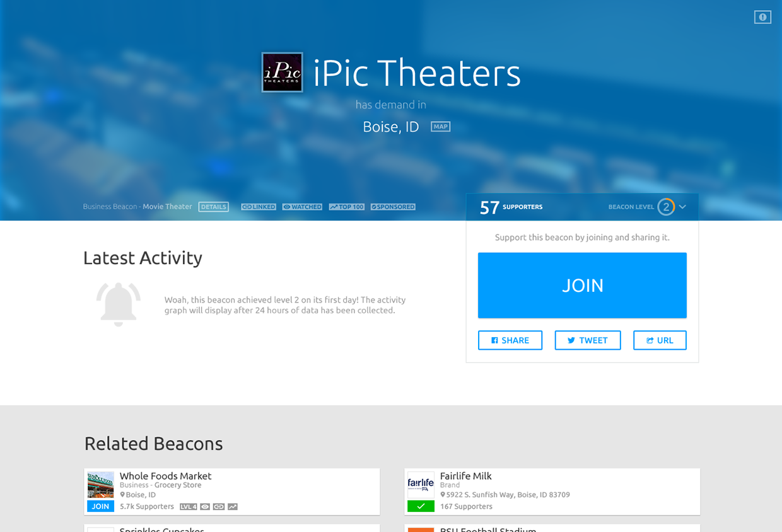Click the beacon level 2 circle indicator
This screenshot has height=532, width=782.
click(x=666, y=207)
